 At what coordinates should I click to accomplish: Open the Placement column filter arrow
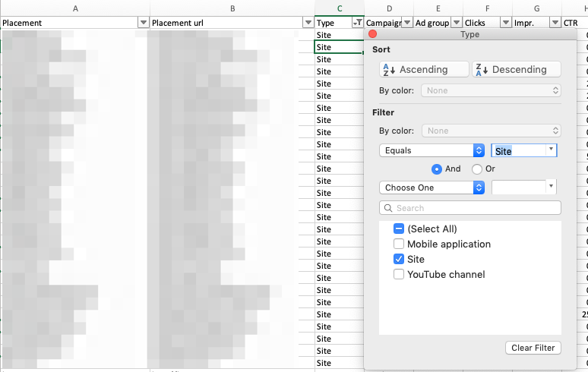[x=144, y=24]
